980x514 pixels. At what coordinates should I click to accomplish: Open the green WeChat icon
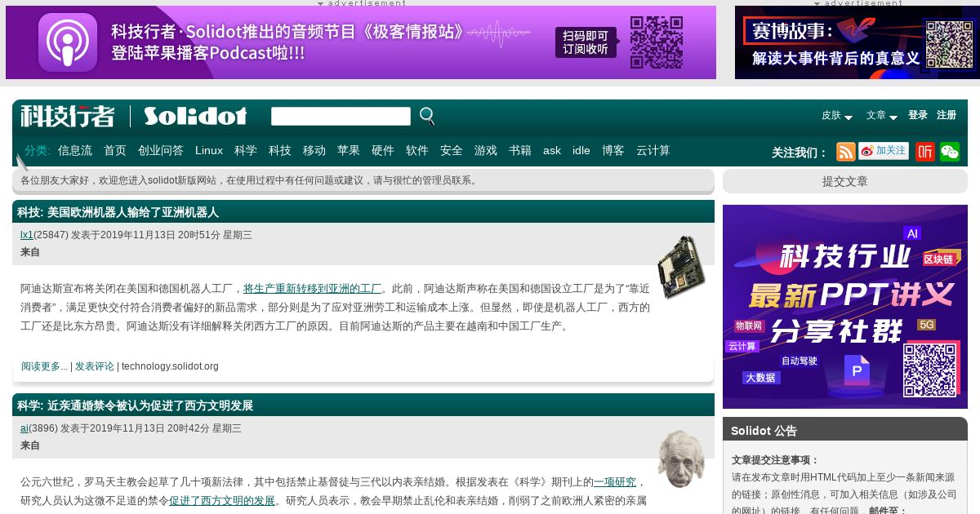950,152
